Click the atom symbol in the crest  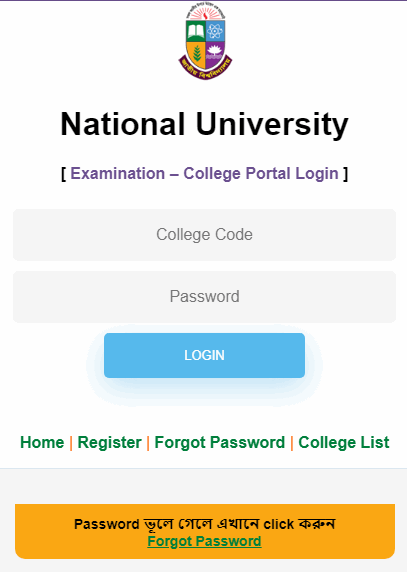[x=215, y=31]
